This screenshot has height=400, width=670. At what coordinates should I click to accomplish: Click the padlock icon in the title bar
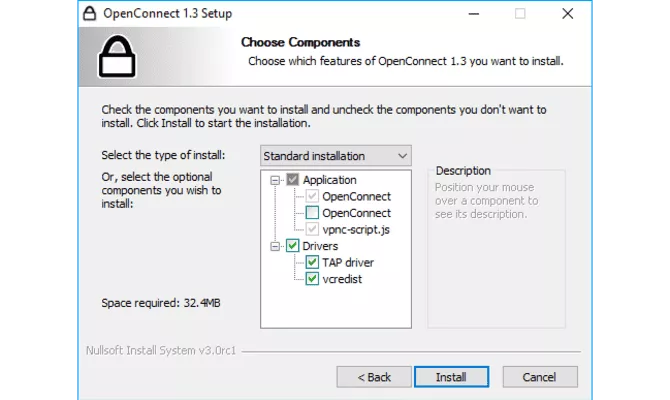click(88, 14)
